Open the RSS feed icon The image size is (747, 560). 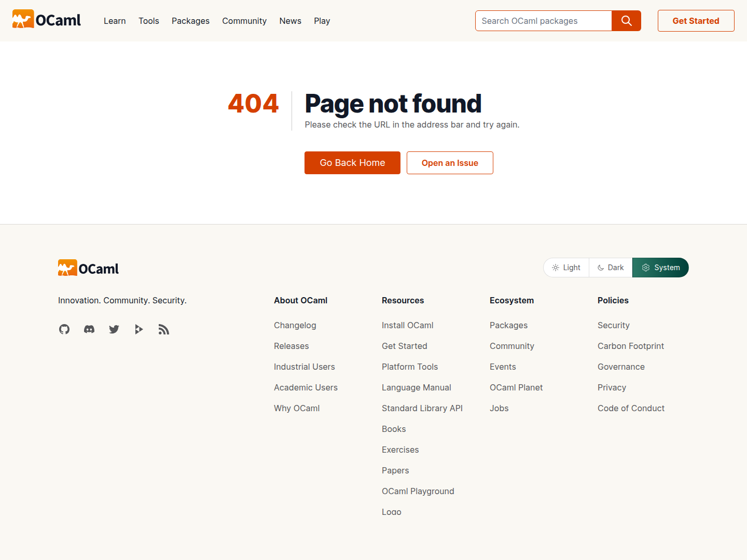pyautogui.click(x=164, y=329)
